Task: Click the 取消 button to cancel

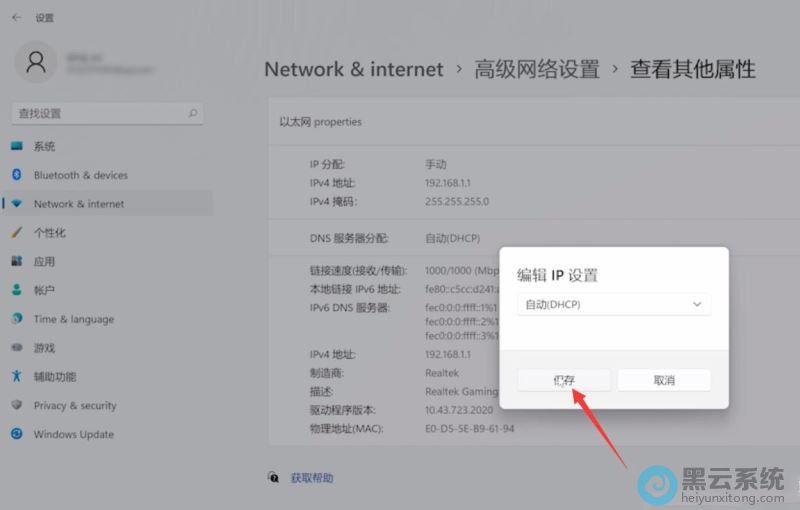Action: coord(664,380)
